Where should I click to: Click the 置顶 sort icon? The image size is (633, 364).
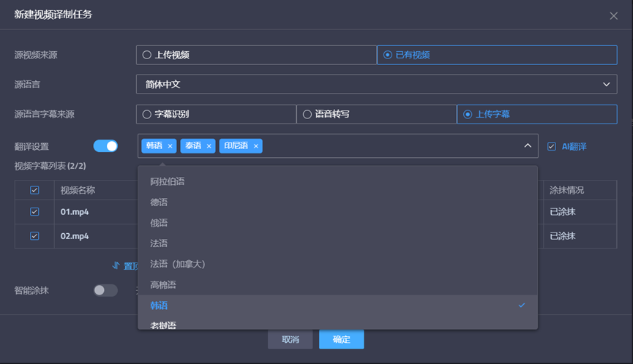pyautogui.click(x=116, y=265)
